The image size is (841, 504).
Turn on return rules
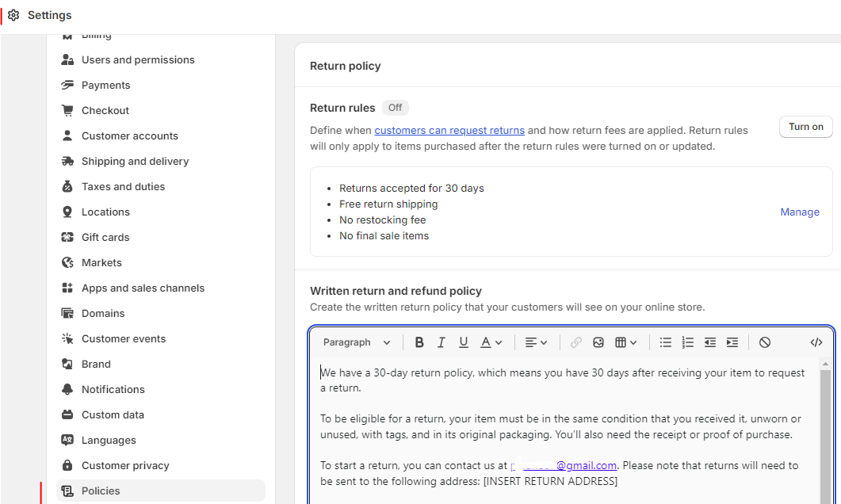(806, 127)
